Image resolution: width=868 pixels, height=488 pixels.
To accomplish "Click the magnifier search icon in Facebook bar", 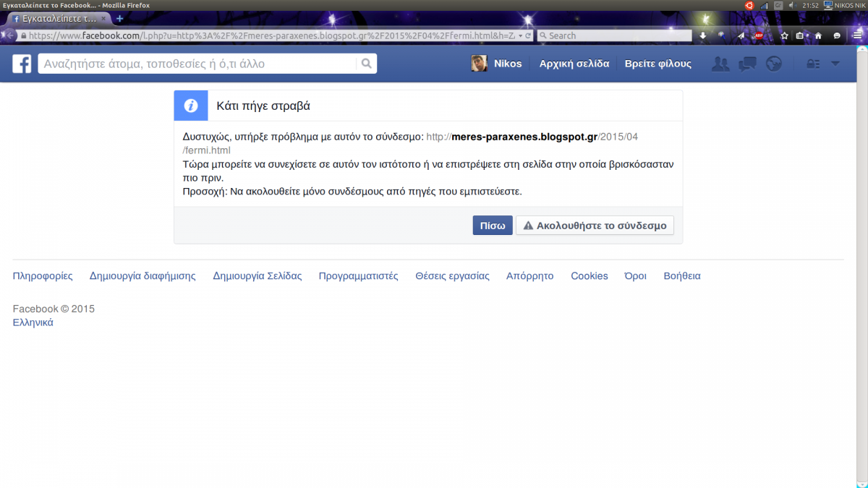I will coord(367,64).
